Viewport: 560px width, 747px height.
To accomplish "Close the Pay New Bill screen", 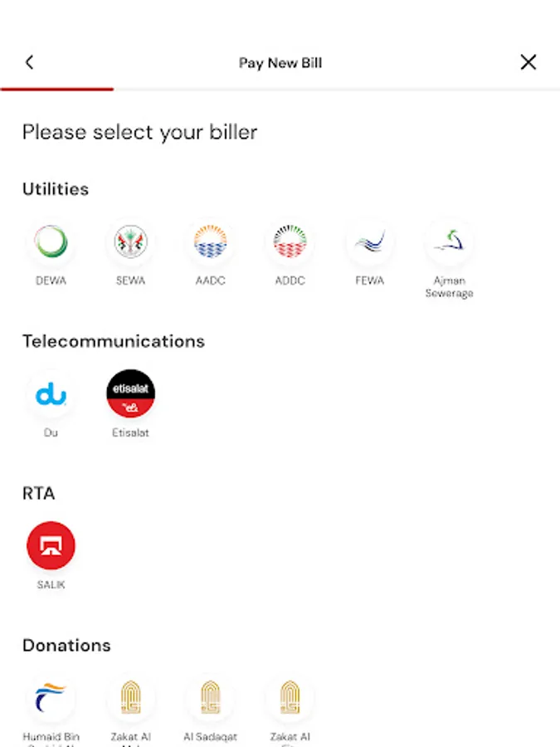I will (528, 61).
